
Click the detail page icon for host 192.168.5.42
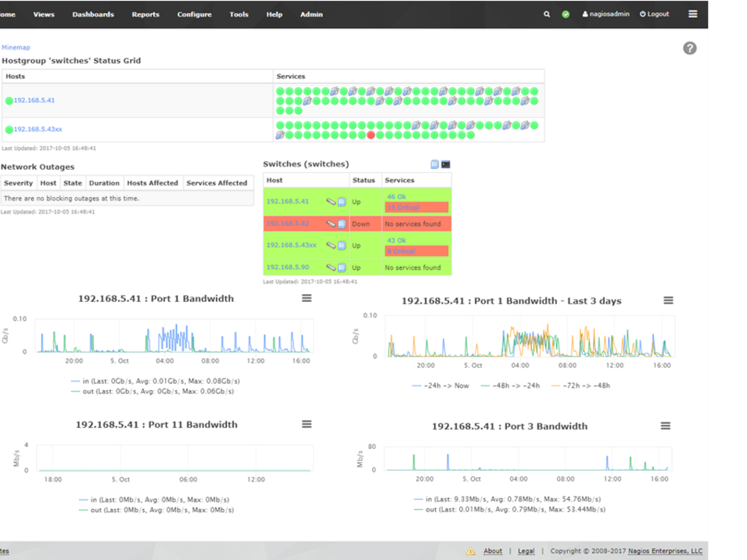point(342,224)
